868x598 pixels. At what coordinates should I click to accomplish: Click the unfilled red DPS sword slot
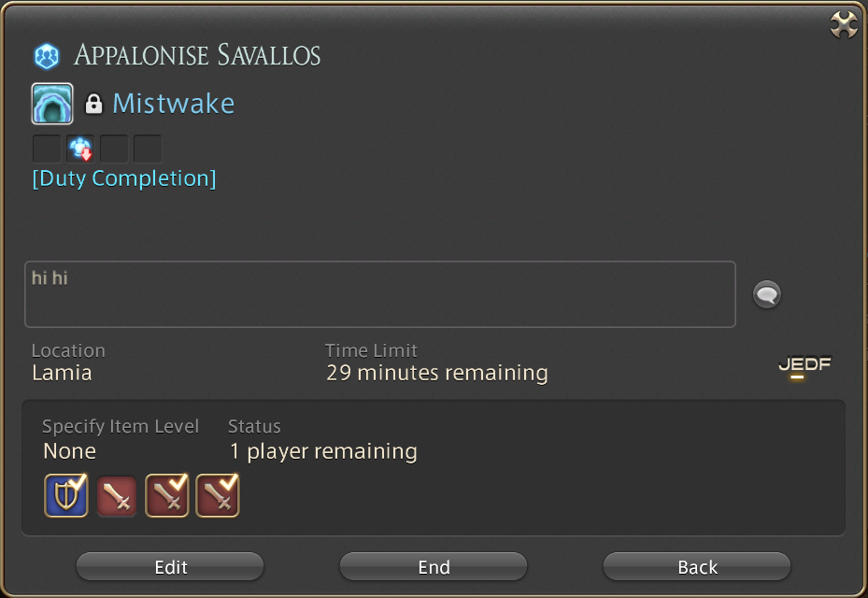[x=117, y=496]
